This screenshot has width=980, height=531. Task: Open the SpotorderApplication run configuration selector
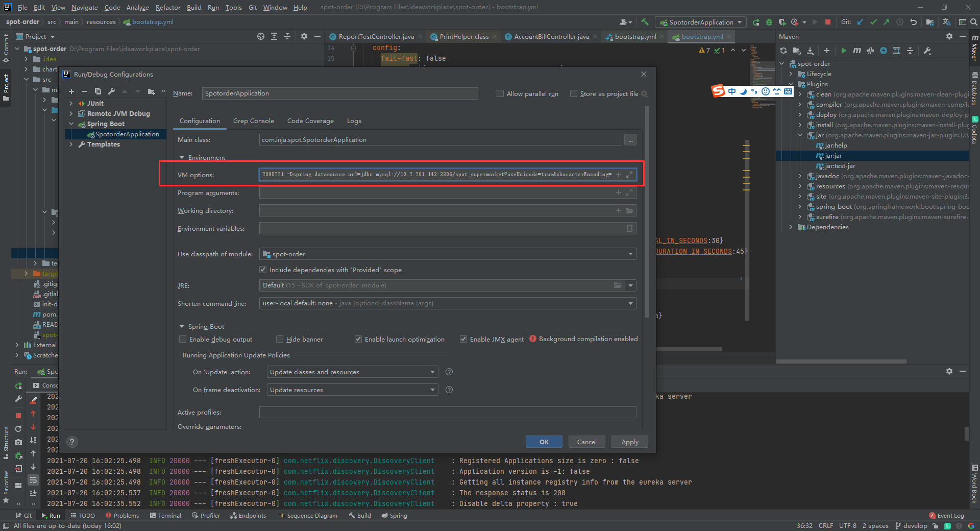(x=700, y=22)
